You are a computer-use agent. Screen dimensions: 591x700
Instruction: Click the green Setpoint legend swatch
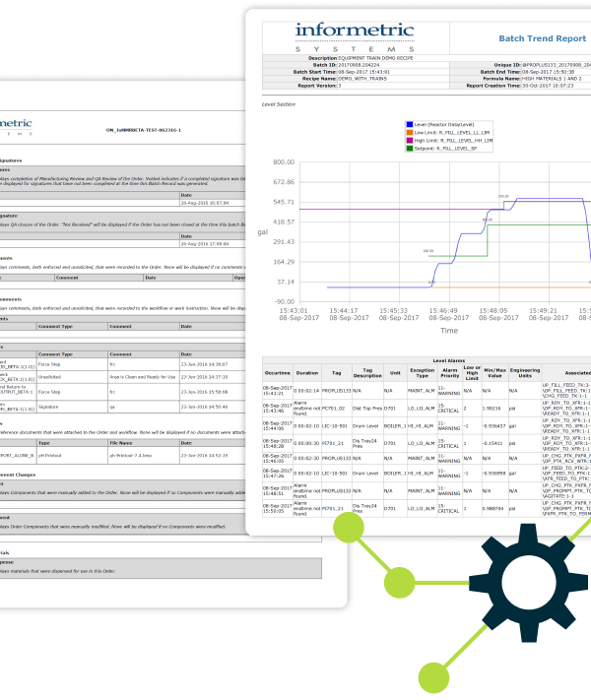click(409, 149)
